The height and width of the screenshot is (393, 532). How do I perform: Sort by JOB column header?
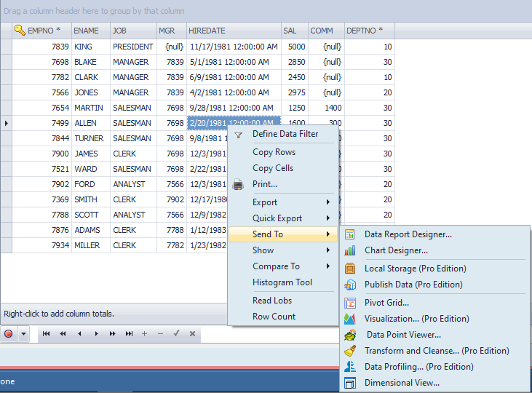coord(133,31)
